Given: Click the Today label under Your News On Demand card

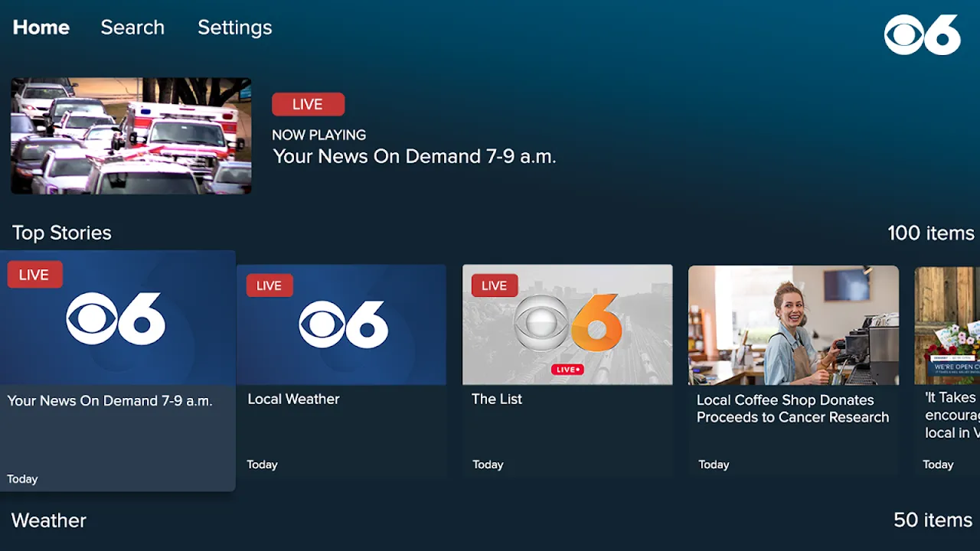Looking at the screenshot, I should pos(22,479).
